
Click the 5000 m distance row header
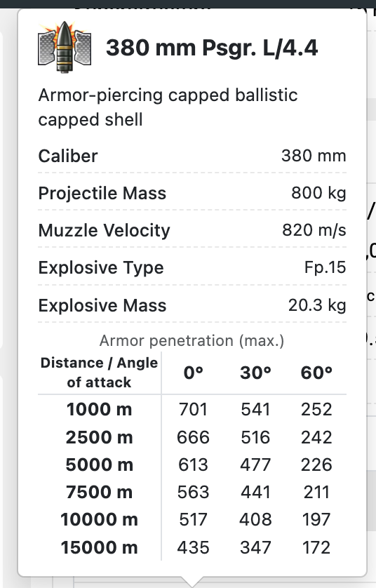pyautogui.click(x=100, y=465)
